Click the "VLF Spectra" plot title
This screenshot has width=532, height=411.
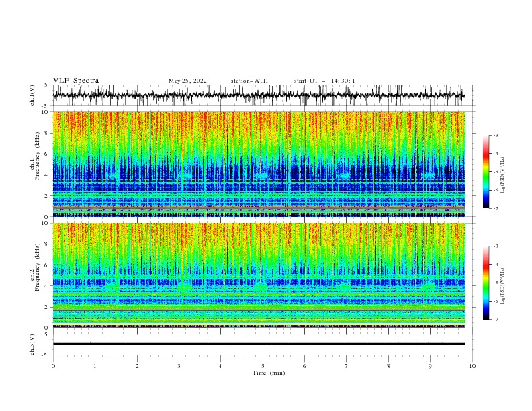pyautogui.click(x=76, y=81)
